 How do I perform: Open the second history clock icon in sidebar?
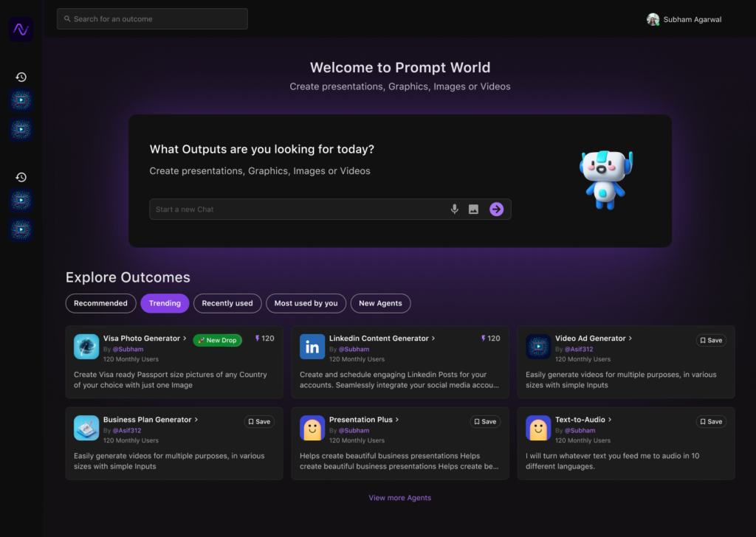[x=21, y=177]
